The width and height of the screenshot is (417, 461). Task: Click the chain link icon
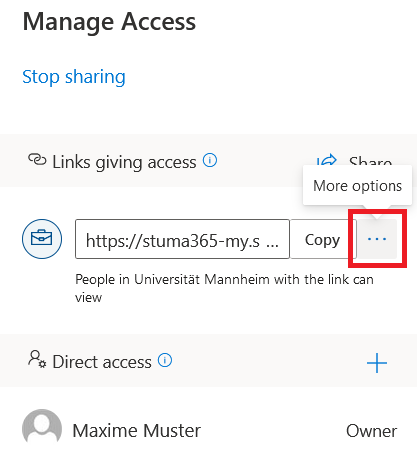(37, 160)
